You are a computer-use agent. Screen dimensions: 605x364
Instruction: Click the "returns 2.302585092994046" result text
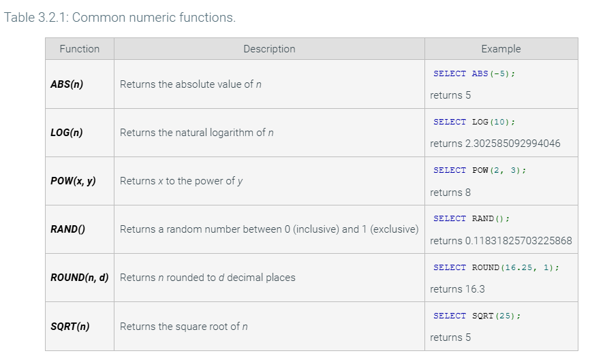click(495, 144)
